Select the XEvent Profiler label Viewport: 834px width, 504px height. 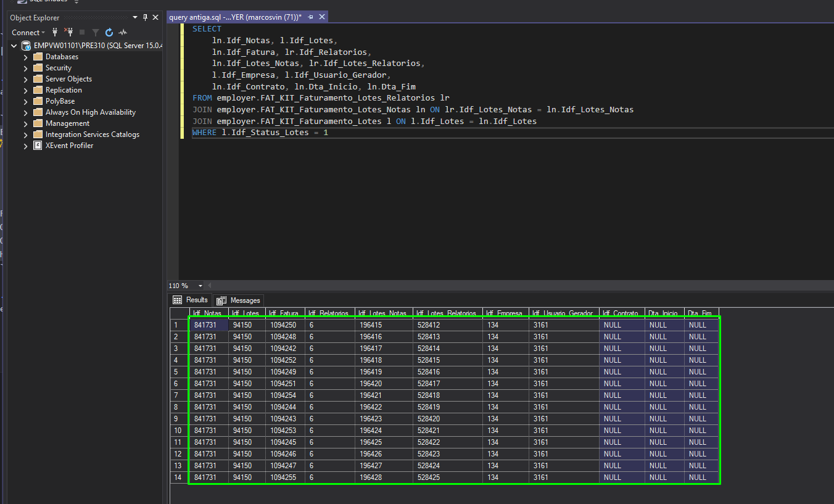tap(69, 146)
